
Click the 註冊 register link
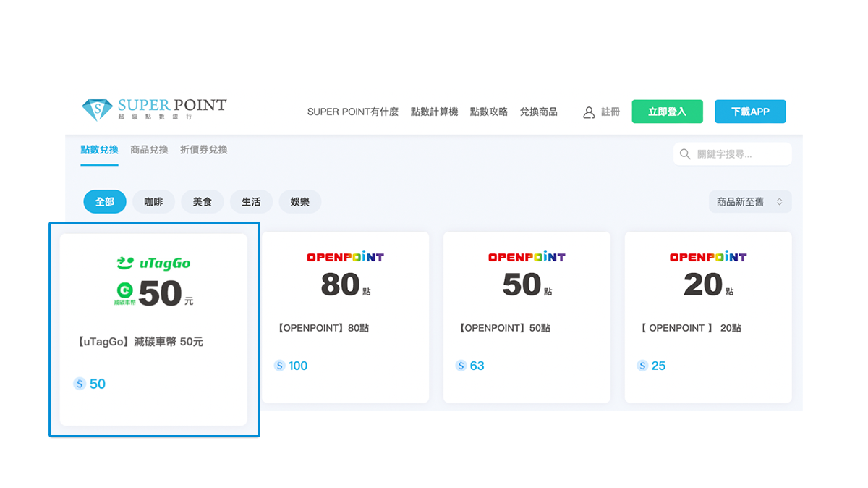[x=610, y=112]
